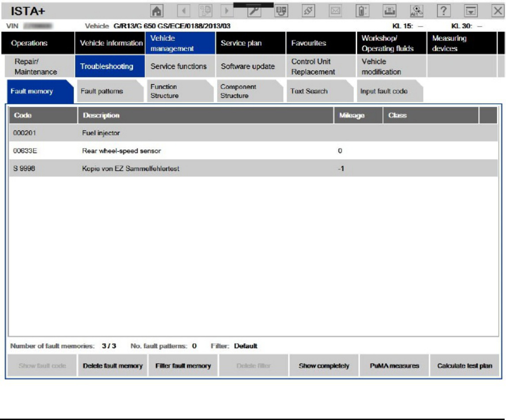506x420 pixels.
Task: Click the minimize-to-tray window icon in the toolbar
Action: point(471,11)
